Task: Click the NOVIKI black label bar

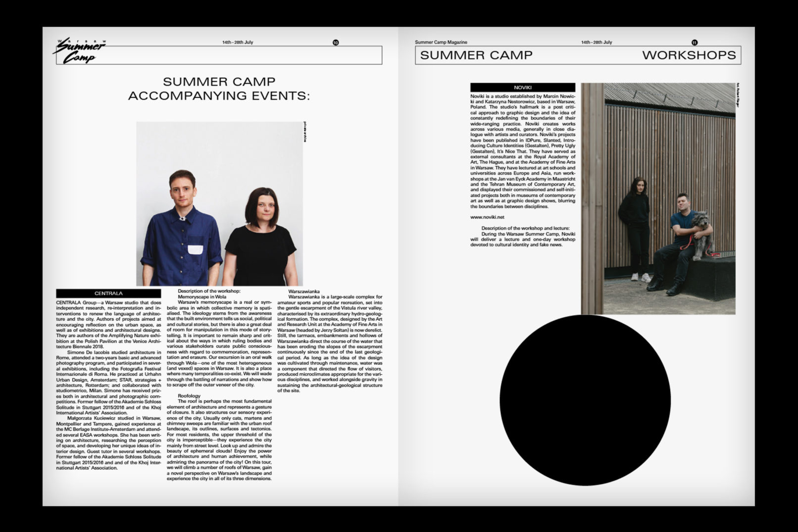Action: (x=523, y=87)
